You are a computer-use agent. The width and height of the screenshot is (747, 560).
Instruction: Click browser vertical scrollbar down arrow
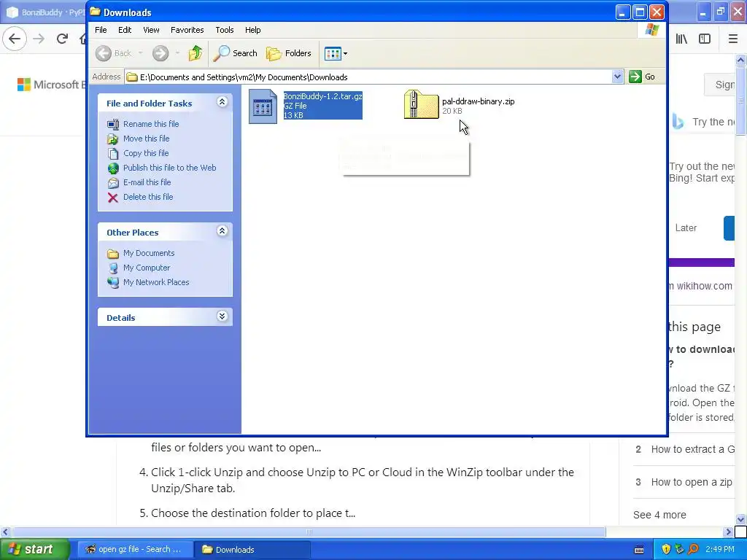point(740,519)
